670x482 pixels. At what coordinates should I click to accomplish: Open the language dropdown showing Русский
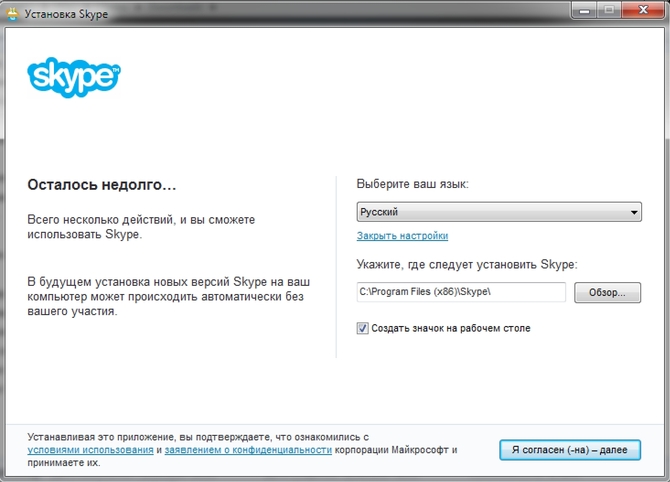tap(499, 212)
